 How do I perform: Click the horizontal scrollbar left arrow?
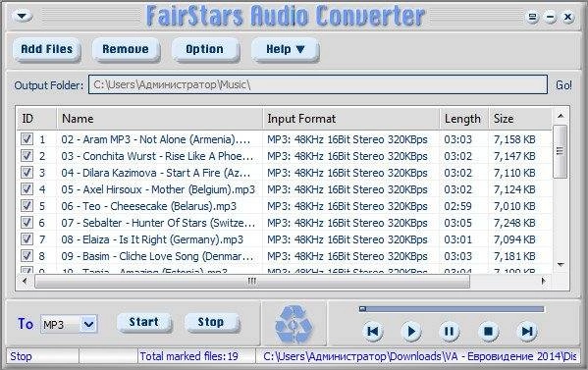[x=25, y=281]
